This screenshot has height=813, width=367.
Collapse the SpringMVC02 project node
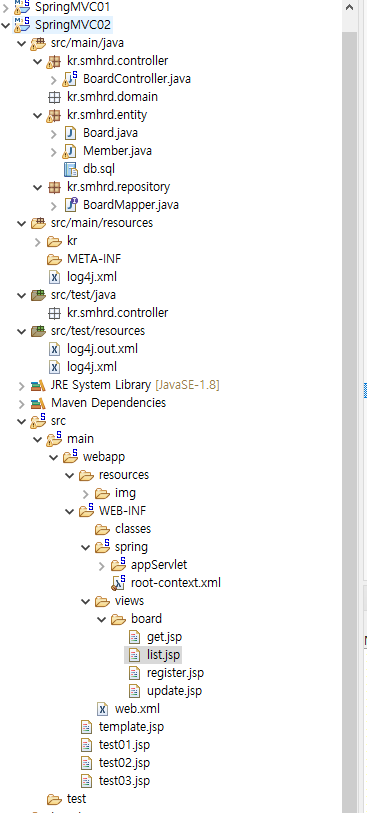(x=6, y=24)
